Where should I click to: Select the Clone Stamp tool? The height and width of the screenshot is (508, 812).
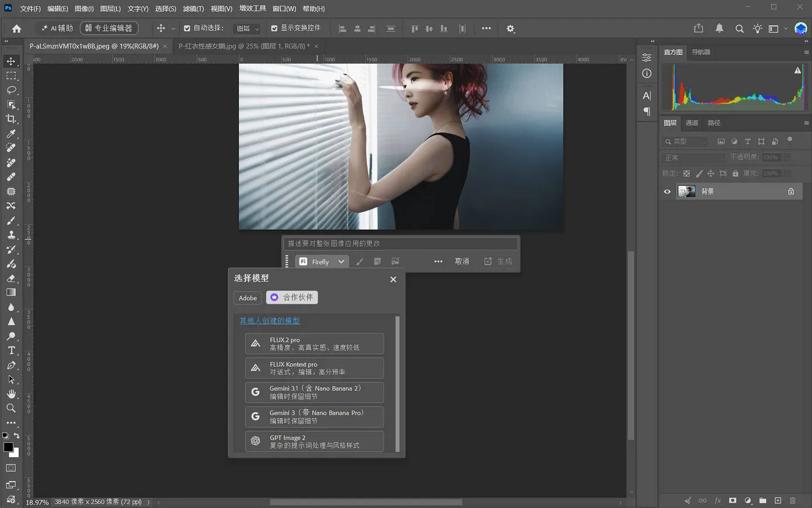(x=11, y=235)
